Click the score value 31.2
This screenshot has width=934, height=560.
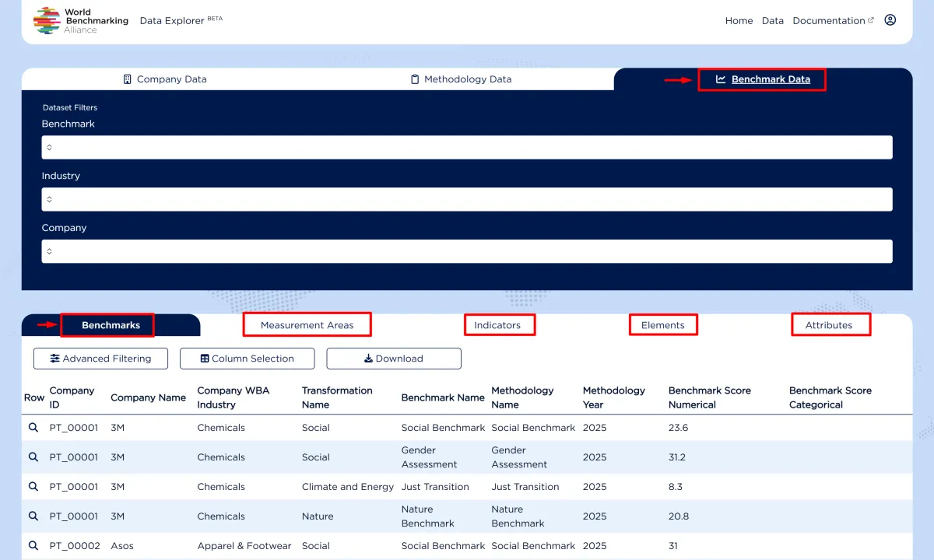click(x=677, y=457)
